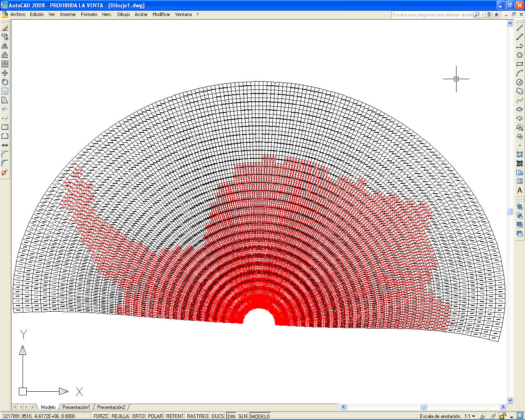Select the Circle draw tool
Viewport: 525px width, 420px height.
click(x=520, y=82)
